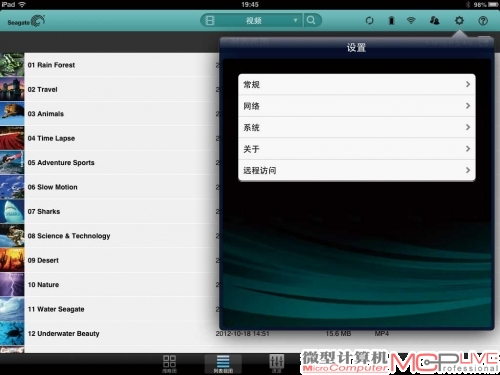Open the 10 Nature thumbnail
Screen dimensions: 500x375
[12, 284]
